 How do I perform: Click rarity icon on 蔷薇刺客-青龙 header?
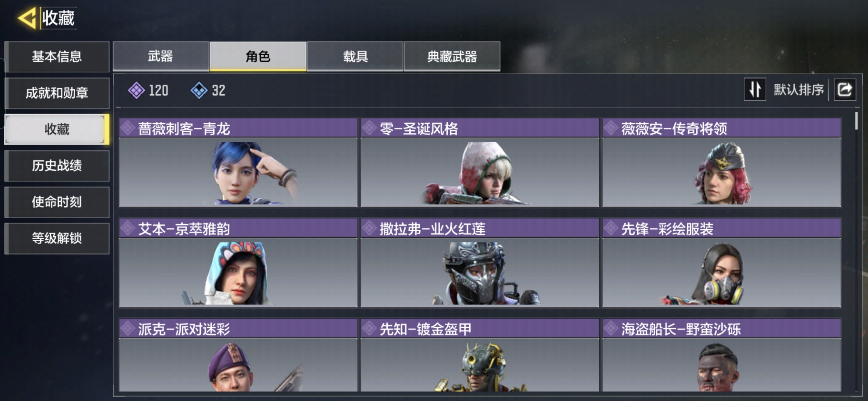(x=128, y=128)
